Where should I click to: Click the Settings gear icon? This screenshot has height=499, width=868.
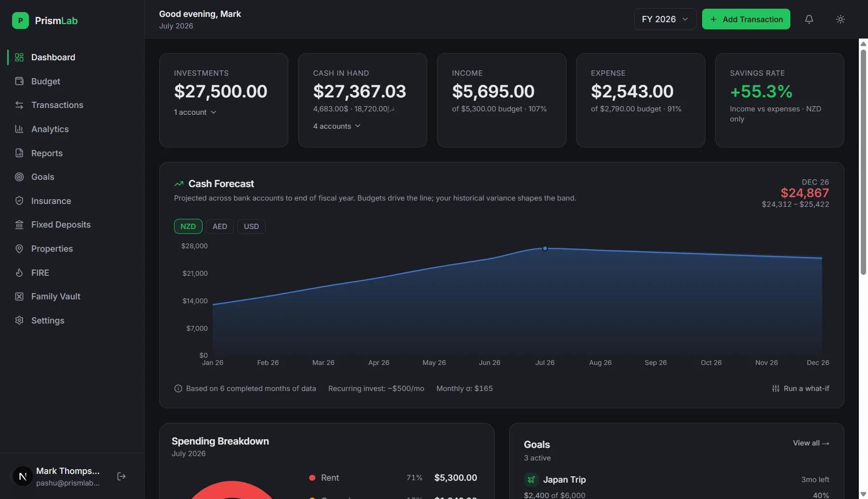(x=19, y=320)
